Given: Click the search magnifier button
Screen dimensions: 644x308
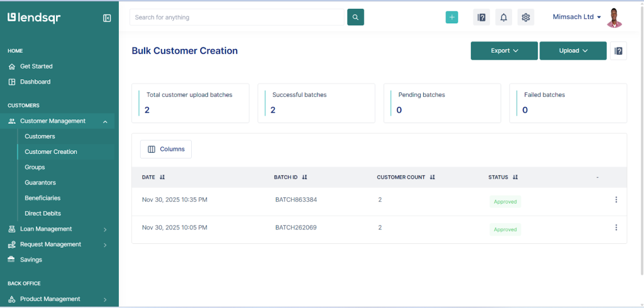Looking at the screenshot, I should coord(355,18).
